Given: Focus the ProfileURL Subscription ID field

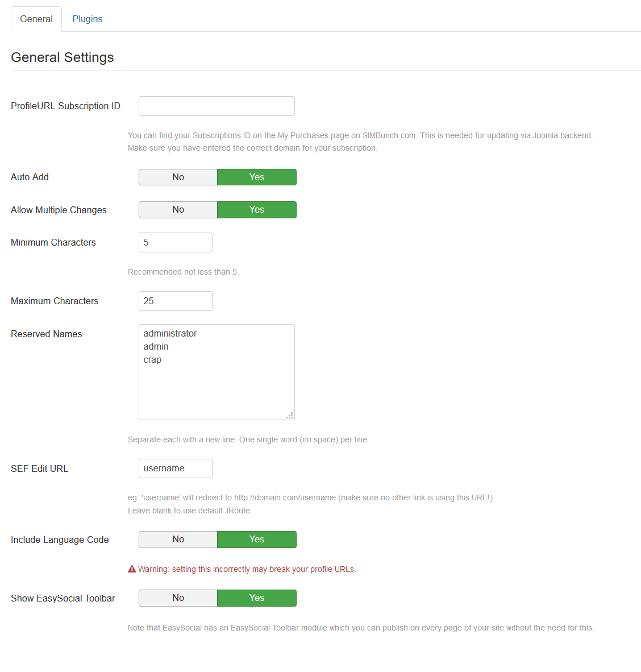Looking at the screenshot, I should 217,106.
